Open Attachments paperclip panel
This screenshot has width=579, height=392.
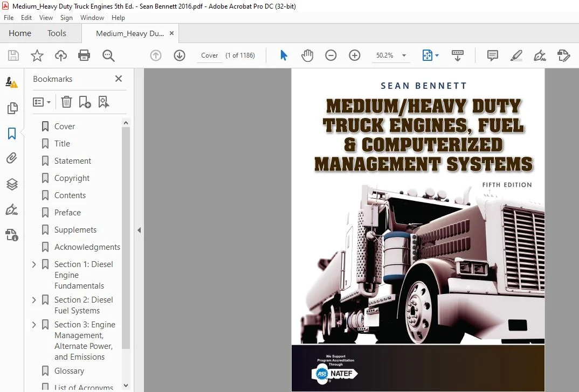pos(12,158)
